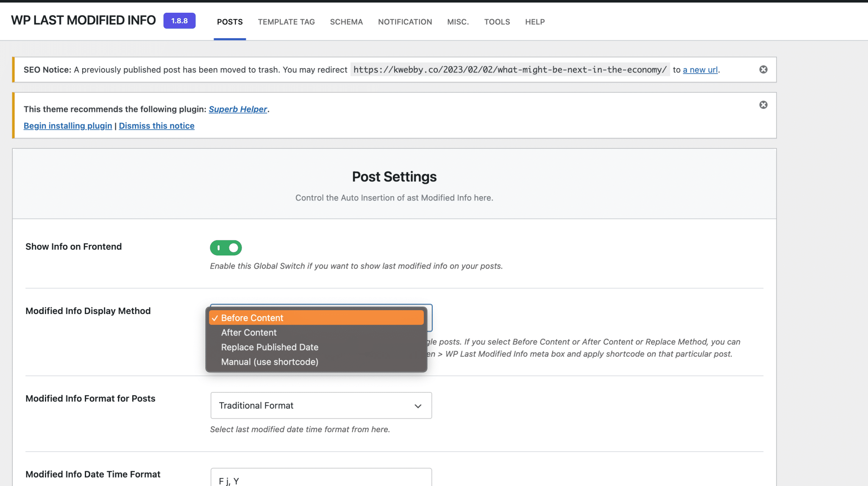This screenshot has height=486, width=868.
Task: Open the Superb Helper plugin link
Action: (238, 109)
